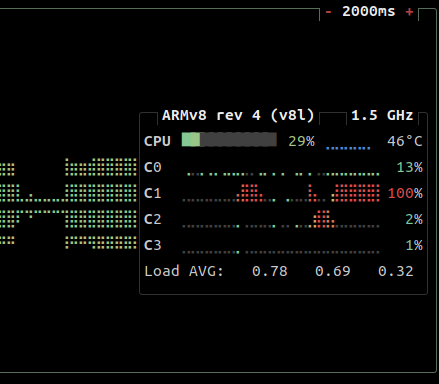This screenshot has width=439, height=384.
Task: Click the CPU label
Action: 157,141
